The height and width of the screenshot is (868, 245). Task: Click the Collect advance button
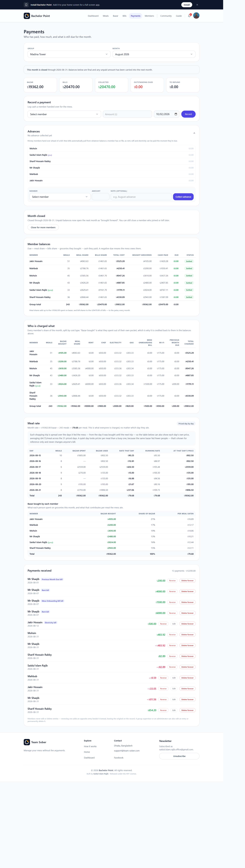coord(183,197)
